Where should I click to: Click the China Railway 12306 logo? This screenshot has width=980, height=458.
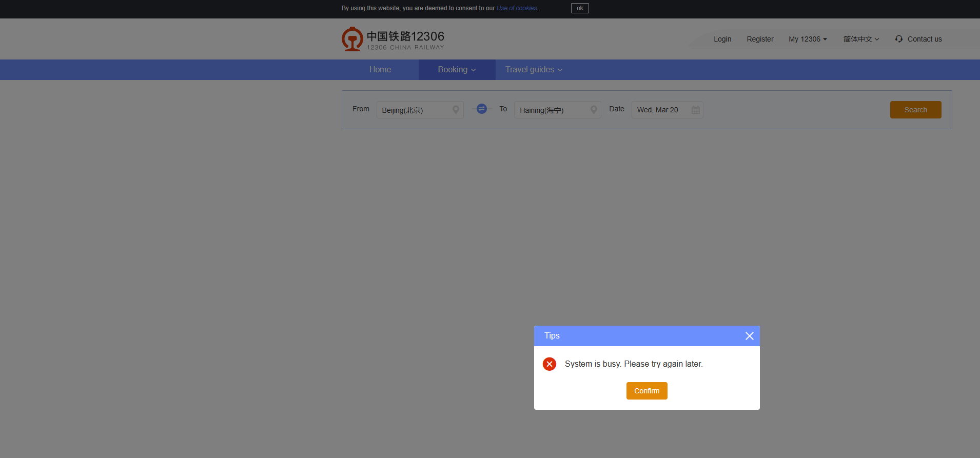click(393, 39)
